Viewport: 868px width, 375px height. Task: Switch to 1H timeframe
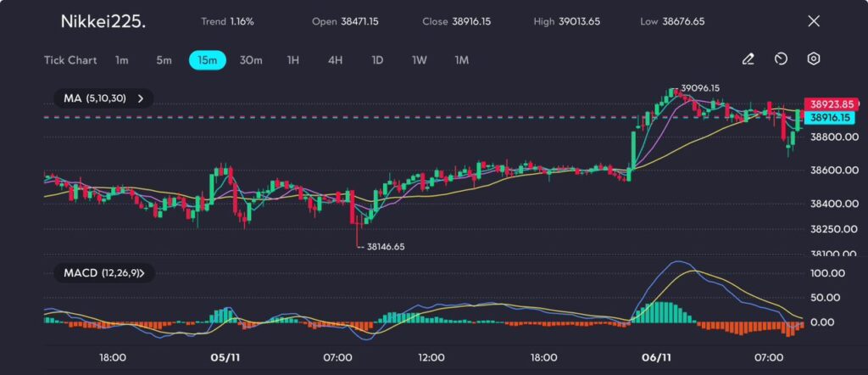pos(293,60)
